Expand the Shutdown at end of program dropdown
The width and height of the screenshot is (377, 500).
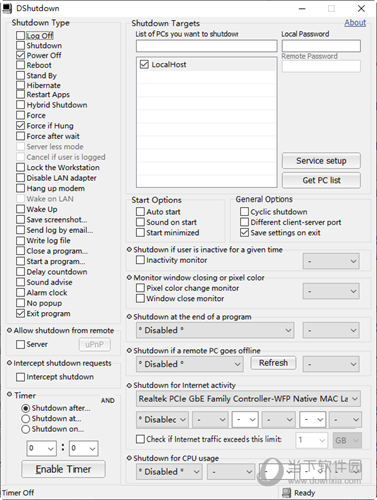click(x=215, y=330)
